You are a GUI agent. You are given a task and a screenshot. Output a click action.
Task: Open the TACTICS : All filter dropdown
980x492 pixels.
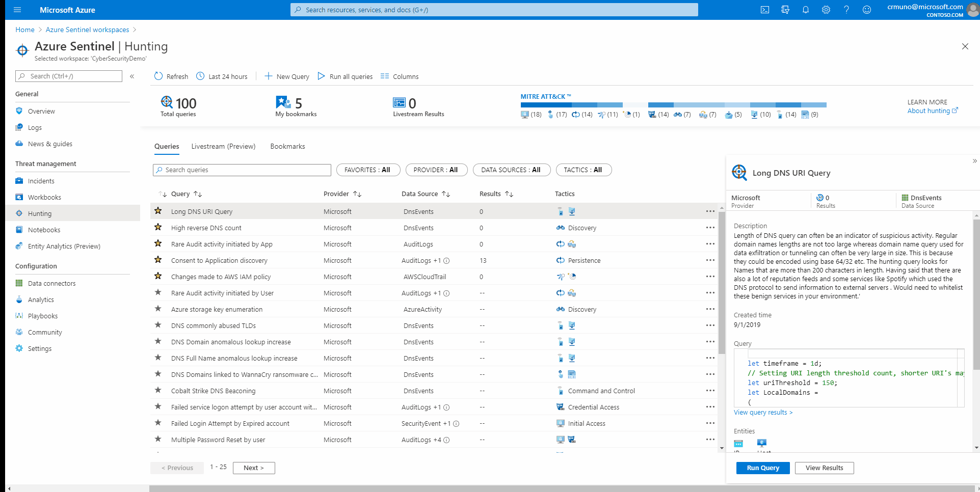pos(584,170)
